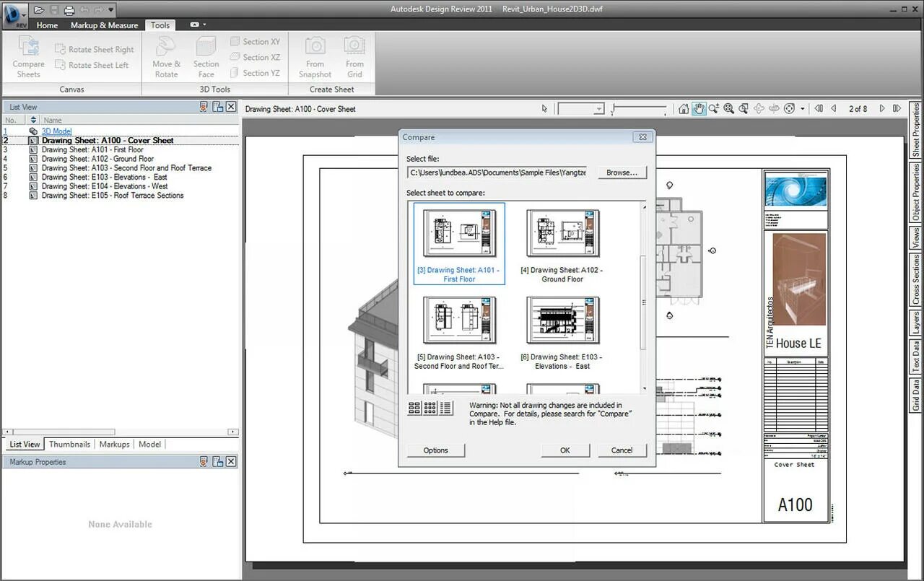Select Drawing Sheet: E105 - Roof Terrace Sections
The width and height of the screenshot is (924, 581).
pos(113,196)
